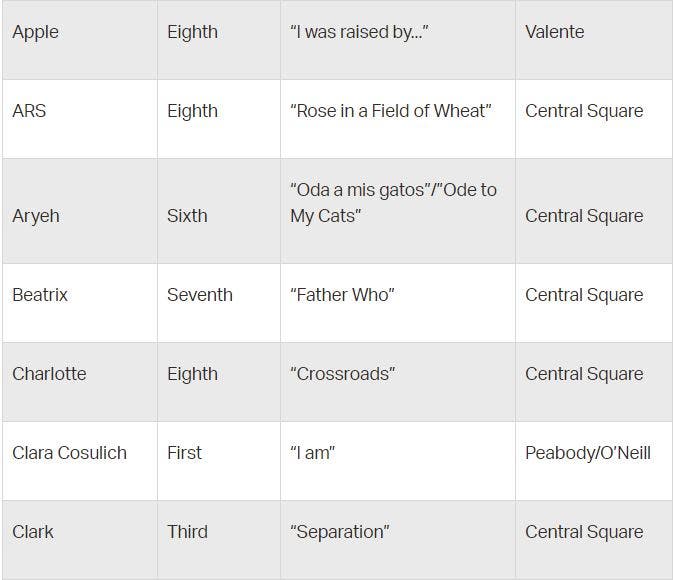The image size is (675, 580).
Task: Select the "I am" poem title
Action: click(x=312, y=453)
